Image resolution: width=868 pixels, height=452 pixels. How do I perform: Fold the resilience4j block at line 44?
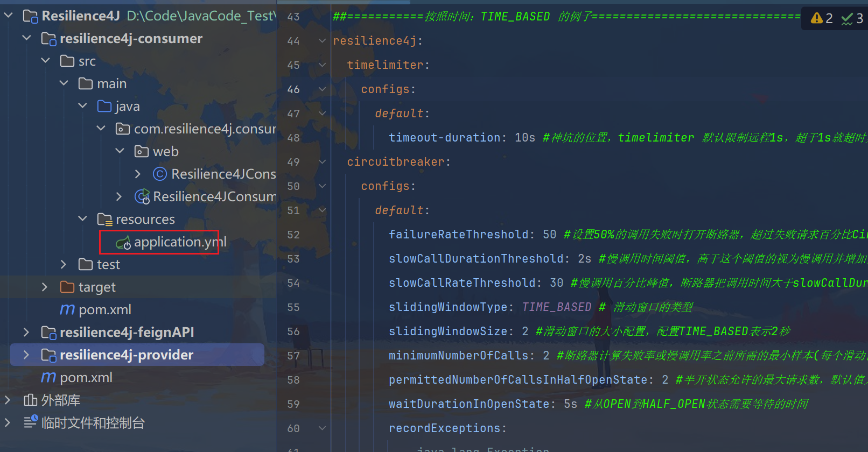click(x=322, y=41)
